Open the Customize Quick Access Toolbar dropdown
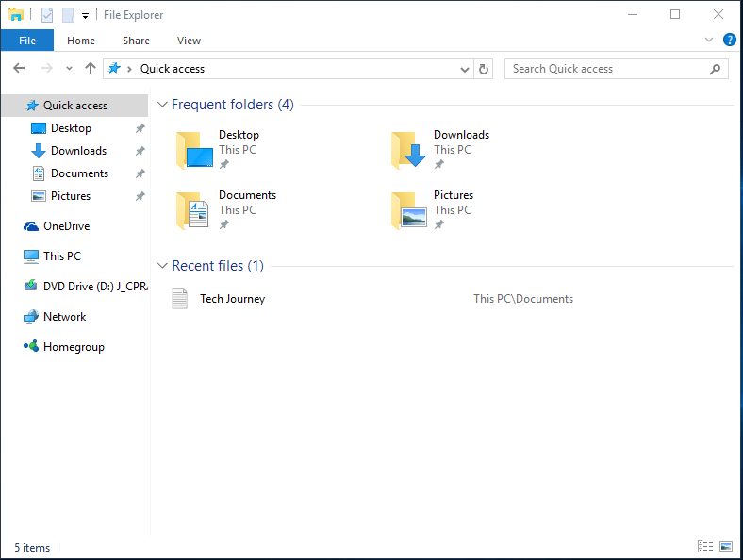The width and height of the screenshot is (743, 560). point(85,16)
